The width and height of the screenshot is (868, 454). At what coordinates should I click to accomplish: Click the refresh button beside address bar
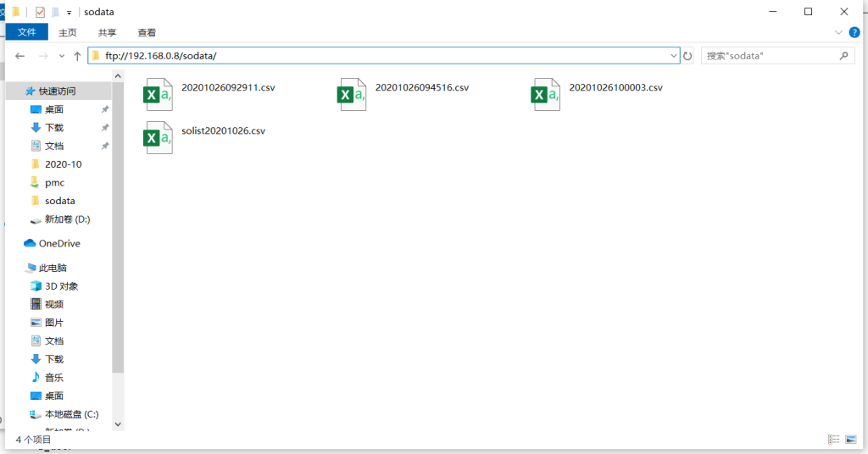pyautogui.click(x=687, y=56)
